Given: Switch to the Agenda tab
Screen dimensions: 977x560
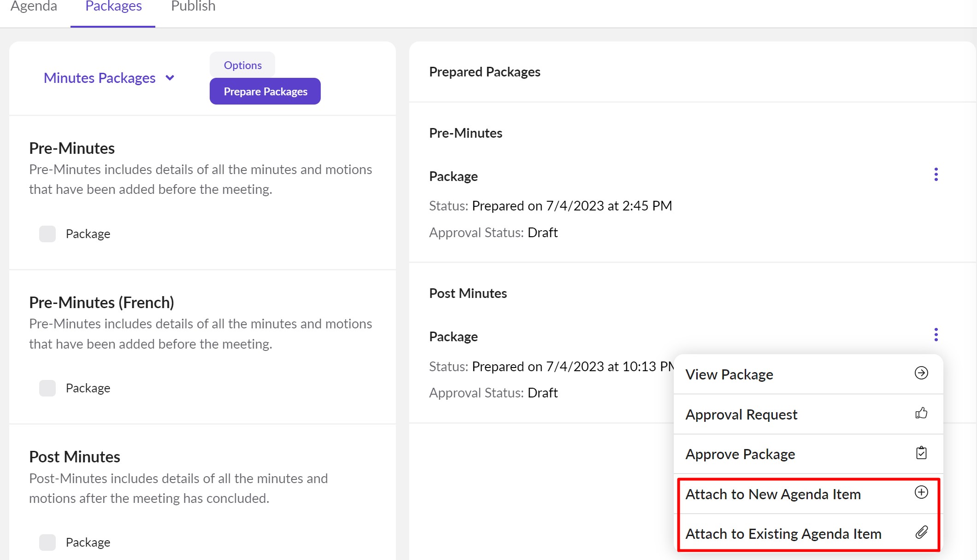Looking at the screenshot, I should [x=34, y=6].
